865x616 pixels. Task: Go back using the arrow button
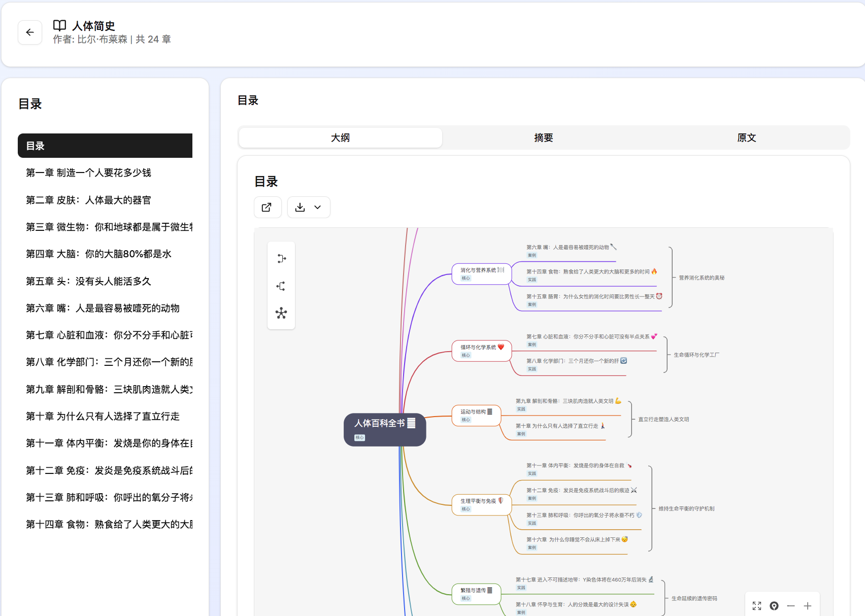tap(30, 32)
